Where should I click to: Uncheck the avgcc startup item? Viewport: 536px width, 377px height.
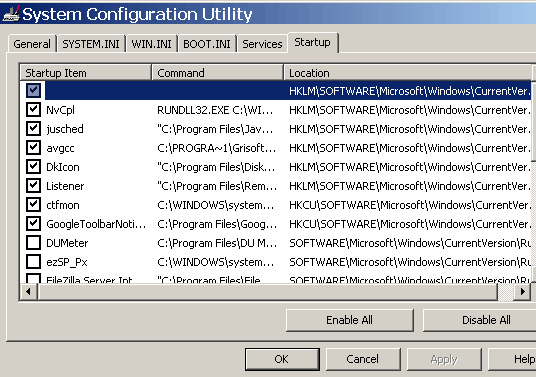34,148
